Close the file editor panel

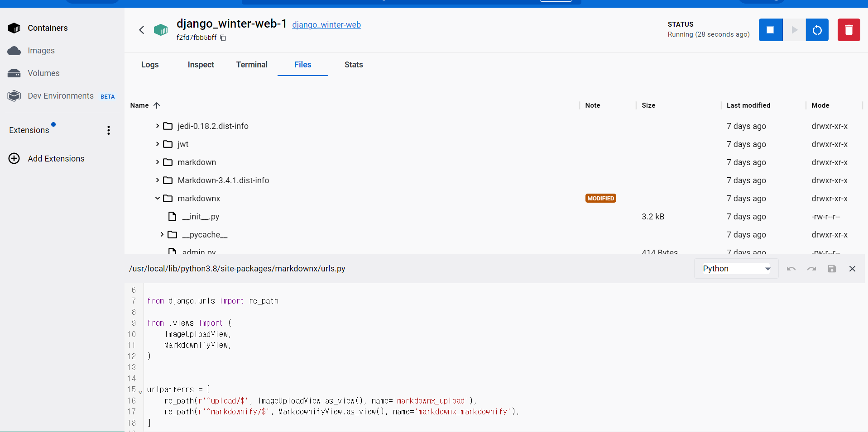(x=852, y=269)
